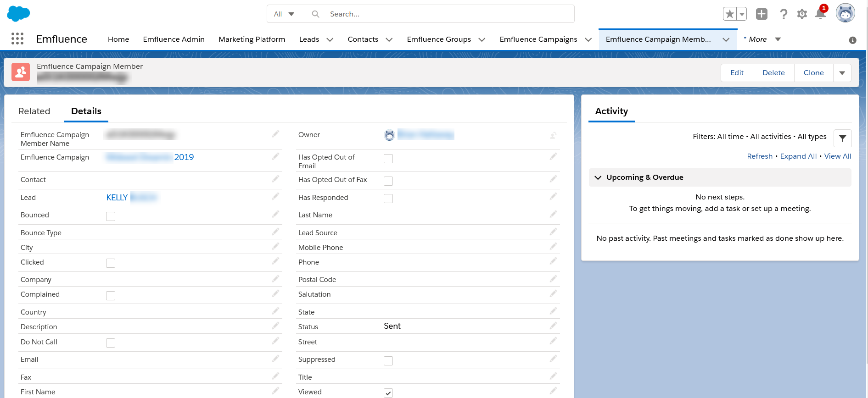This screenshot has width=868, height=398.
Task: Select the Details tab
Action: 86,111
